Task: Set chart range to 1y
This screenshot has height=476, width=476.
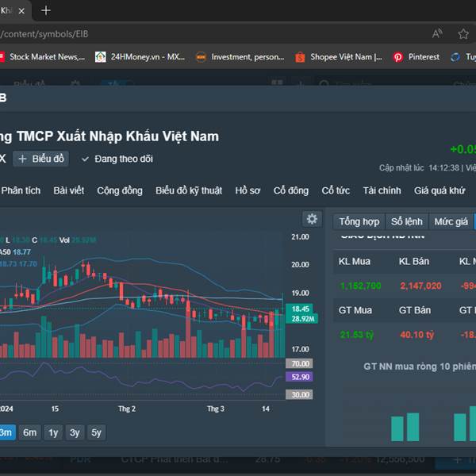Action: (x=53, y=432)
